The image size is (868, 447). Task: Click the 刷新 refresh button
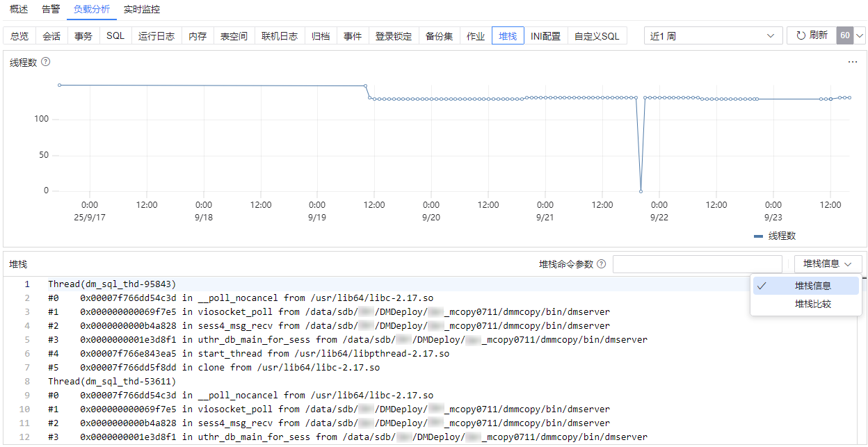812,35
